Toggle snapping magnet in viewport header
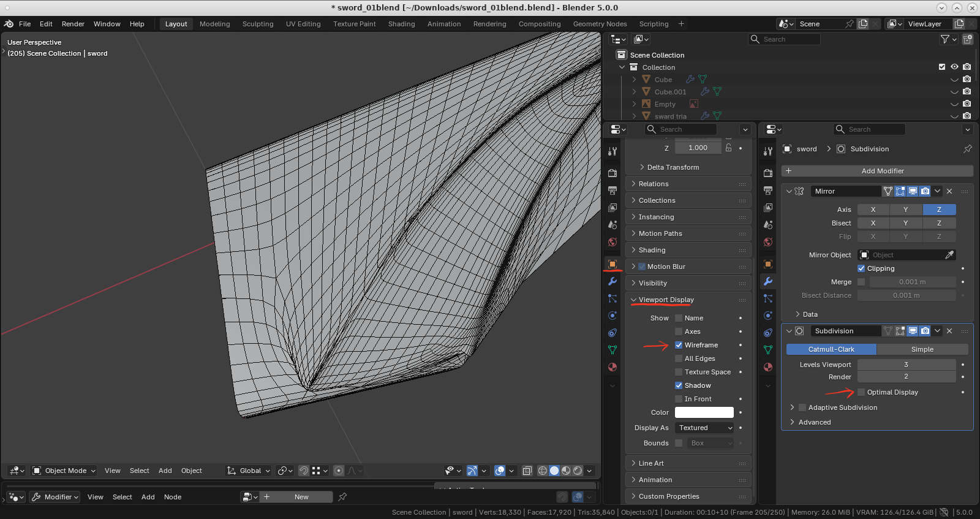The image size is (980, 519). pyautogui.click(x=303, y=471)
